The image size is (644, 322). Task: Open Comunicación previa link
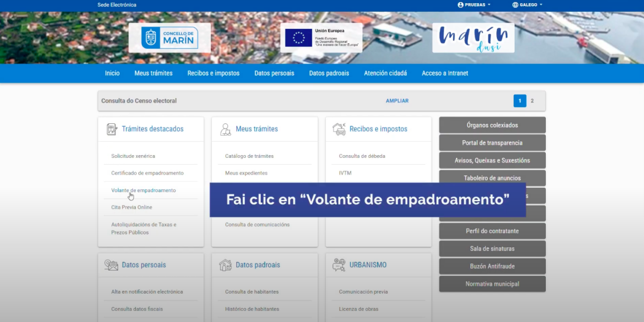(x=363, y=292)
